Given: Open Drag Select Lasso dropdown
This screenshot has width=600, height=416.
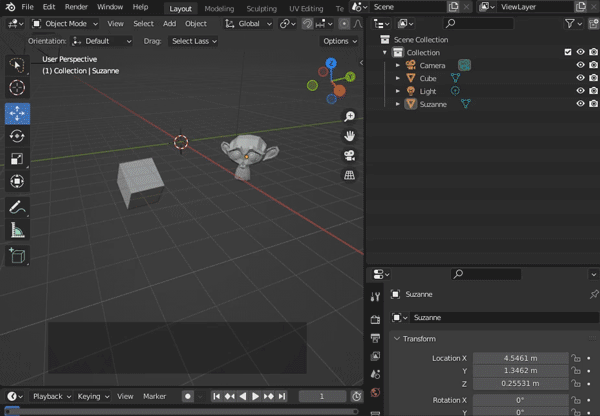Looking at the screenshot, I should click(194, 41).
